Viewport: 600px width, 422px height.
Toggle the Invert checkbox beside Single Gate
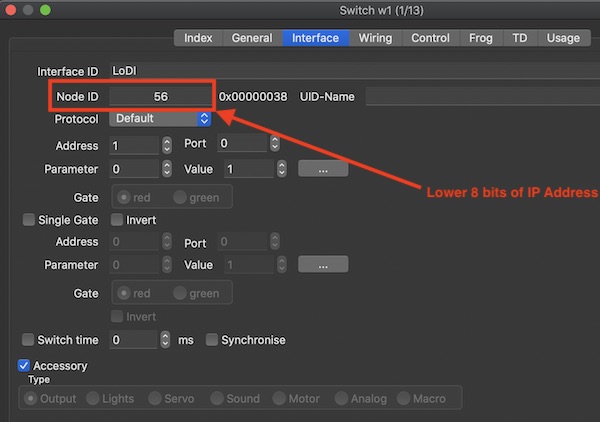pyautogui.click(x=117, y=220)
